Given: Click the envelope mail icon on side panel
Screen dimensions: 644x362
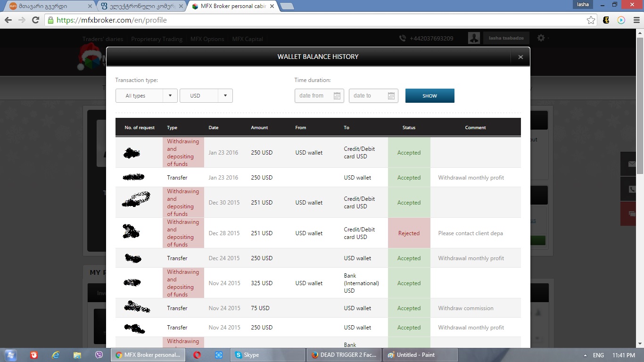Looking at the screenshot, I should coord(632,164).
